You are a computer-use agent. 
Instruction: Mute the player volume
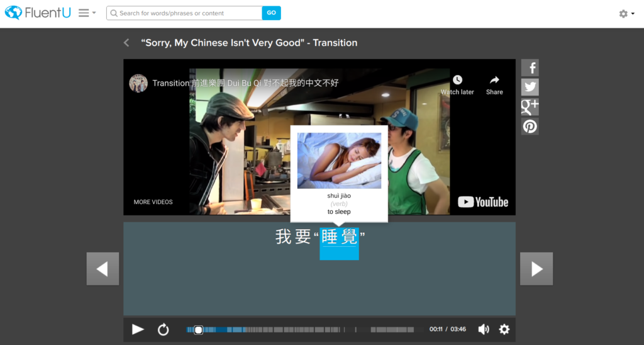coord(484,329)
